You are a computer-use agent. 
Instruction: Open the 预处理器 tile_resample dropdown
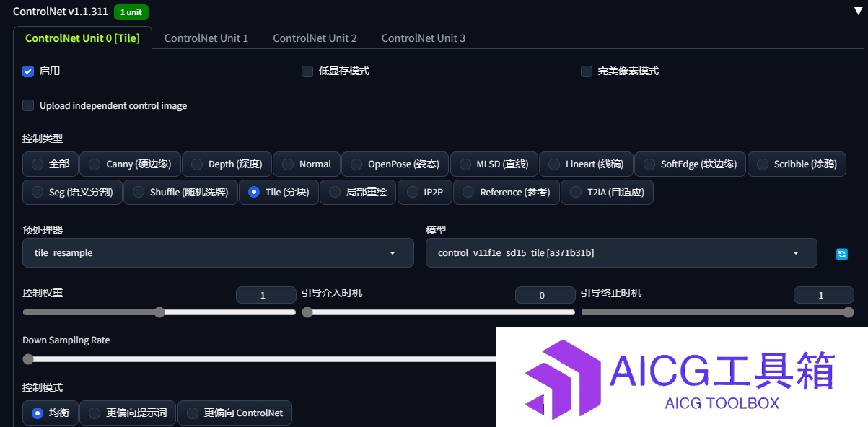coord(218,253)
